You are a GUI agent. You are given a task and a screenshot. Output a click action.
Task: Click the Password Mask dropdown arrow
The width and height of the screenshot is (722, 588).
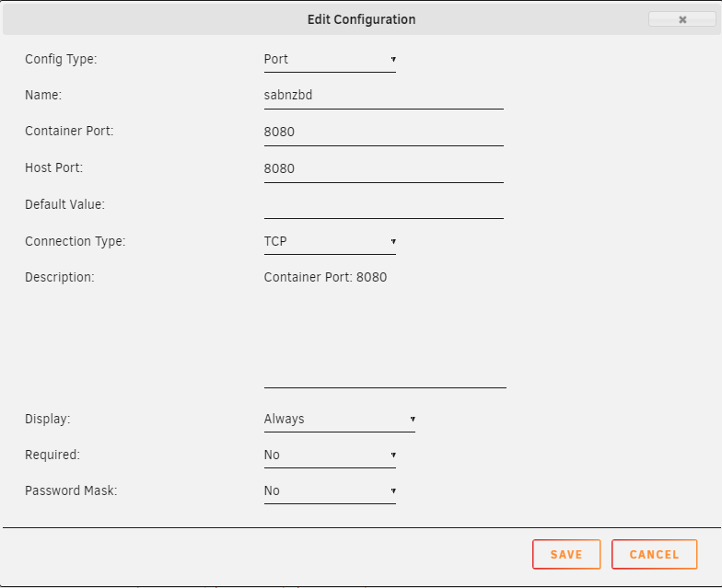[393, 490]
